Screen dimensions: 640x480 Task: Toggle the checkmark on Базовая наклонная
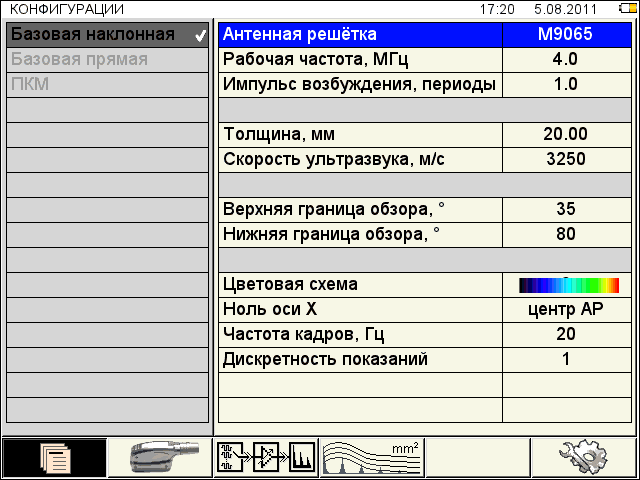click(200, 36)
